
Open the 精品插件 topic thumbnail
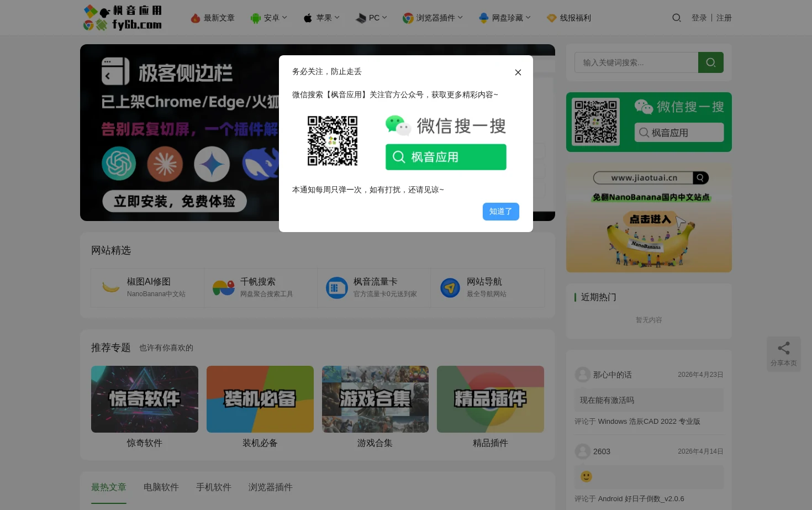(x=491, y=399)
